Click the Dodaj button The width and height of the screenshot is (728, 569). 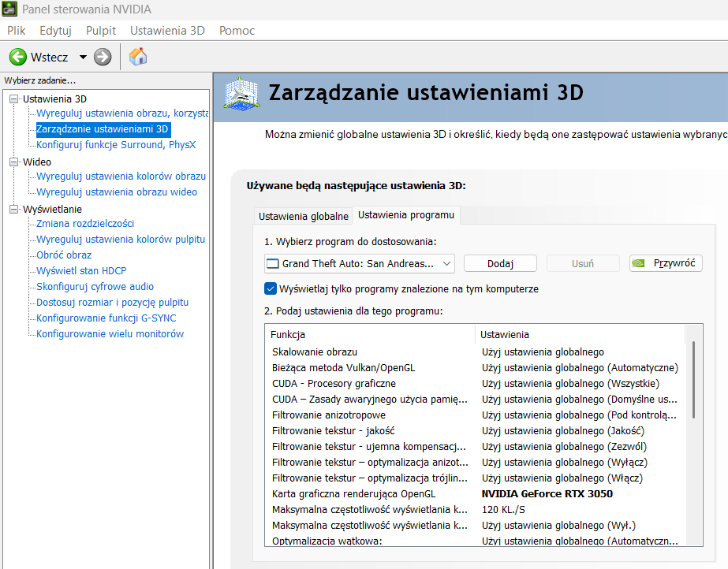point(500,263)
